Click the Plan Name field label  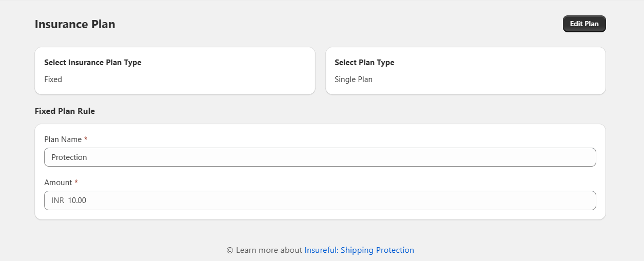[x=63, y=139]
